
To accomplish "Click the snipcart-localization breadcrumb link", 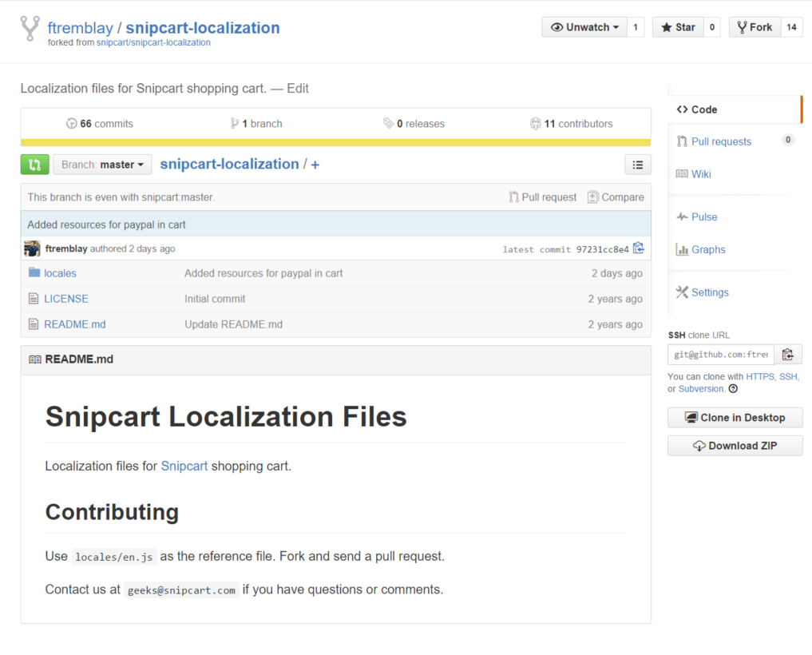I will pyautogui.click(x=229, y=165).
